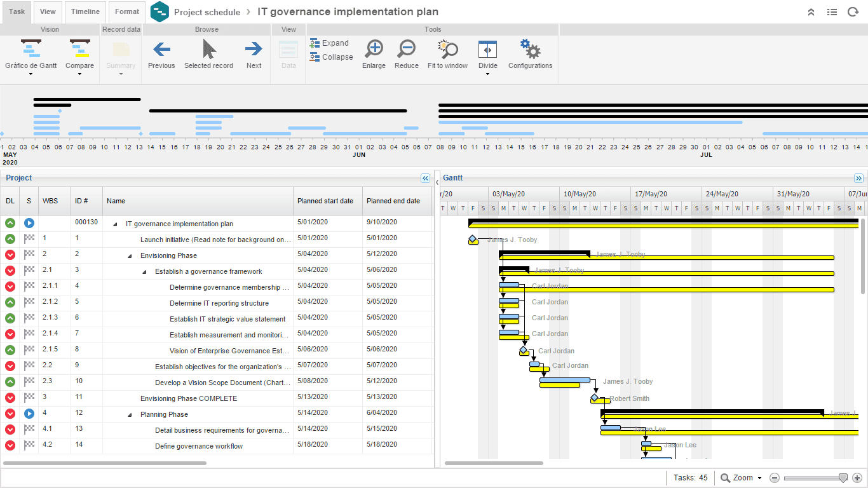868x488 pixels.
Task: Expand the Gantt panel with double-right arrows
Action: 858,179
